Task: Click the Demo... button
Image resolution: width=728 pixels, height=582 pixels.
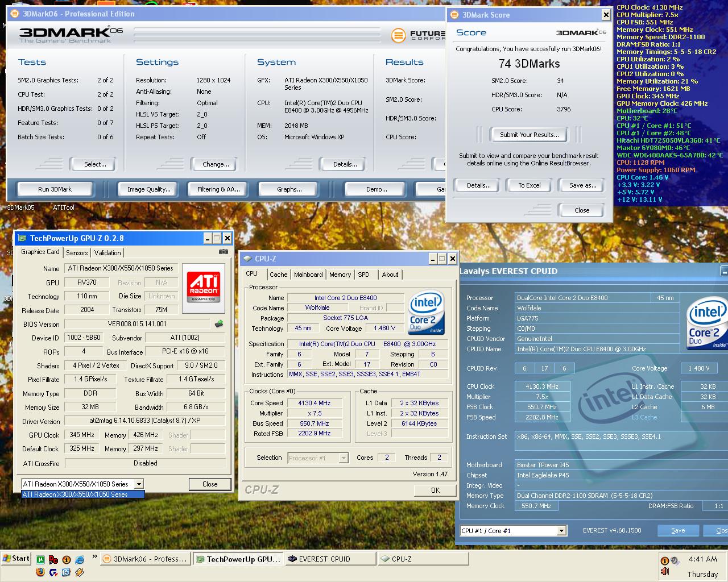Action: click(x=377, y=189)
